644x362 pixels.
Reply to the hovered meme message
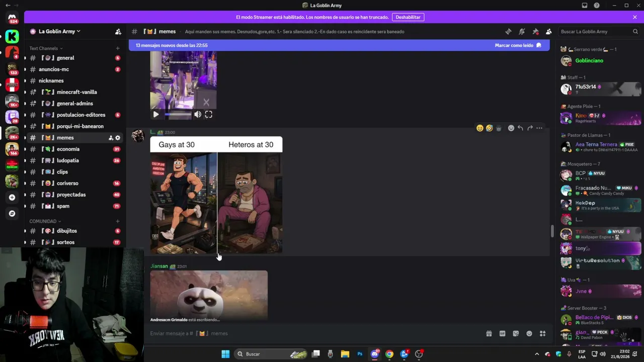[x=520, y=128]
